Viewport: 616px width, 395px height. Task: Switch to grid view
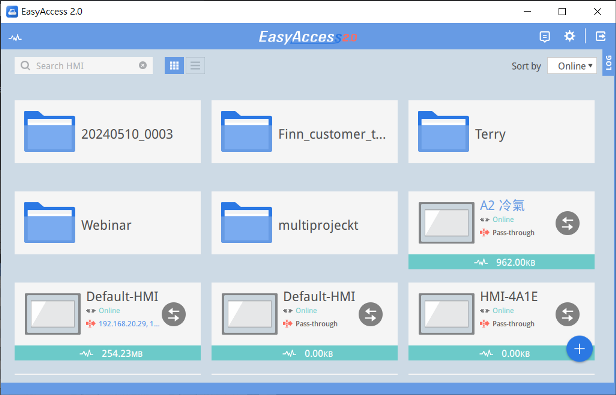(x=174, y=66)
